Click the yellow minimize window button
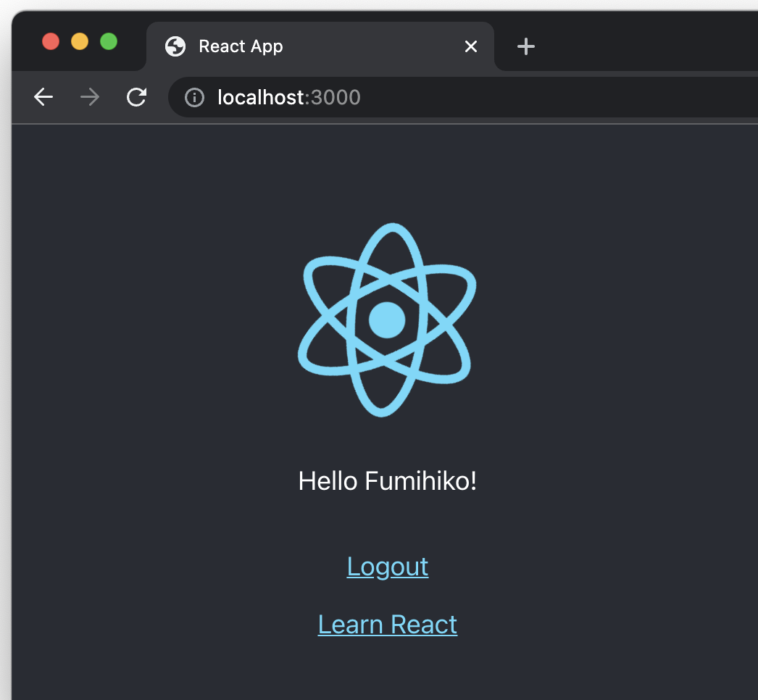Viewport: 758px width, 700px height. click(x=80, y=41)
